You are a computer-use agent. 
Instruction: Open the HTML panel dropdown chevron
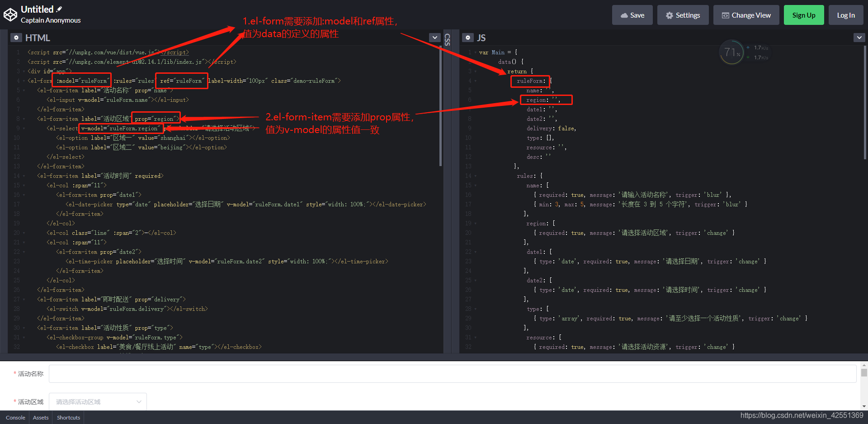tap(434, 38)
